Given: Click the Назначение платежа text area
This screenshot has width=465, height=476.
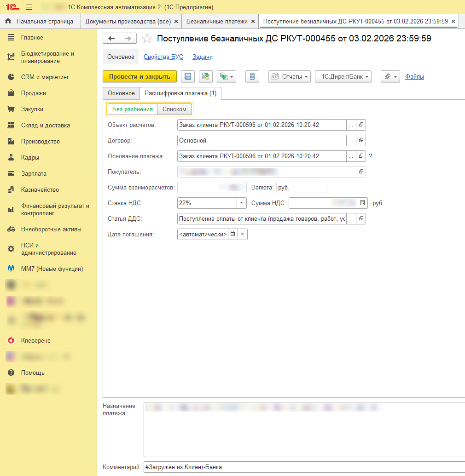Looking at the screenshot, I should click(x=304, y=430).
